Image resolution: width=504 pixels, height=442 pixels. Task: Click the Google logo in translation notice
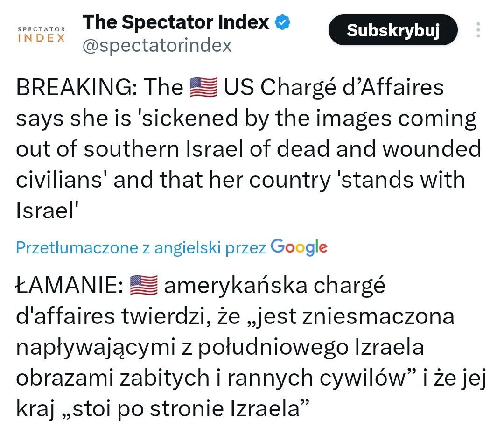299,246
